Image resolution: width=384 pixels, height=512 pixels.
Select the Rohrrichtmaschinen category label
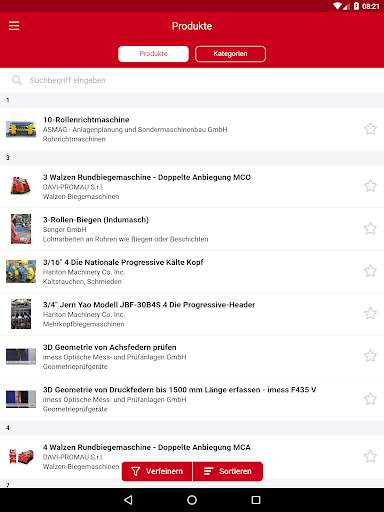tap(74, 139)
